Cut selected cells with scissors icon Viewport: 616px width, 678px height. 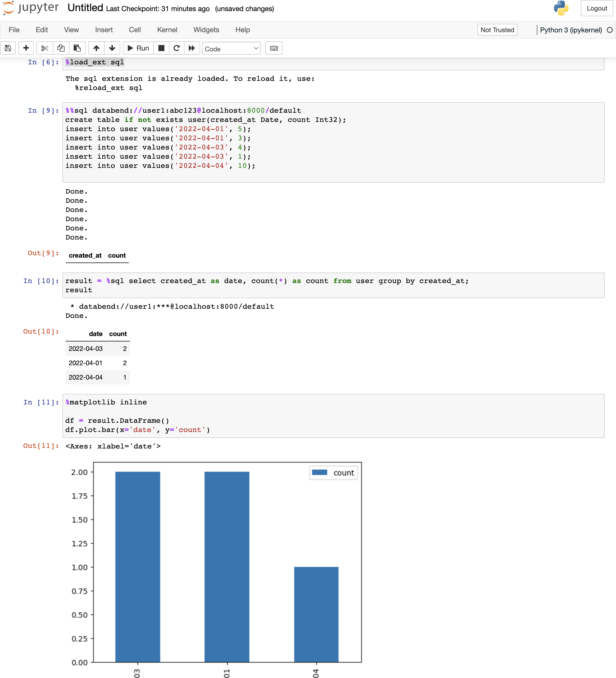(x=45, y=48)
